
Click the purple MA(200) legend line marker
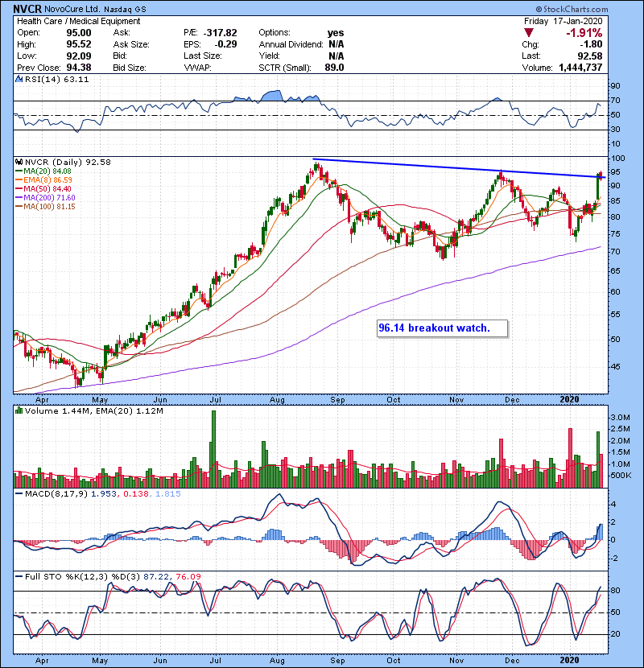coord(19,198)
